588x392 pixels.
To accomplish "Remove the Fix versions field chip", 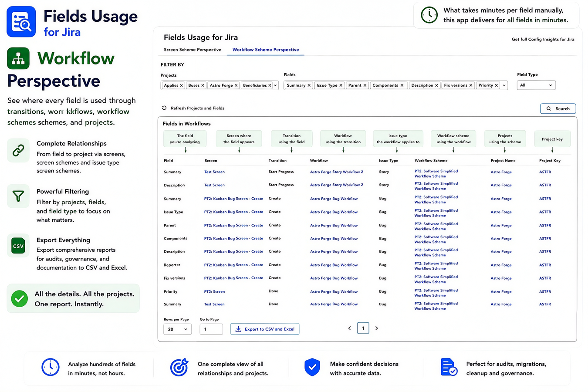I will point(471,85).
